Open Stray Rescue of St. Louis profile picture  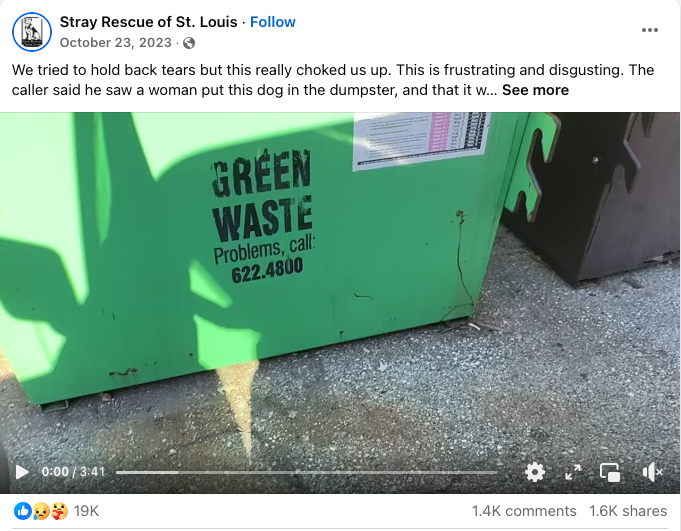click(32, 32)
